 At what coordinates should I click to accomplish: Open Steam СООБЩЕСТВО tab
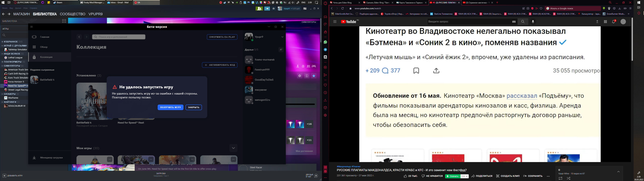(72, 14)
